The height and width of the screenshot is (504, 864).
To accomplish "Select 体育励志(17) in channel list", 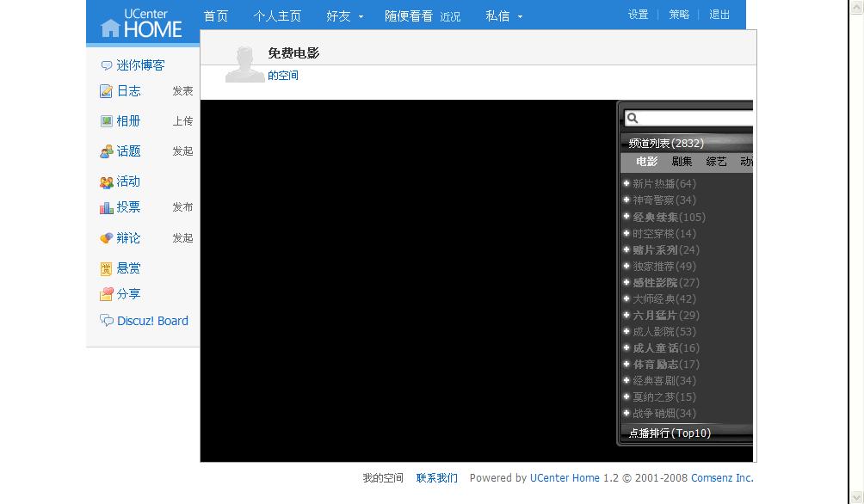I will click(665, 365).
